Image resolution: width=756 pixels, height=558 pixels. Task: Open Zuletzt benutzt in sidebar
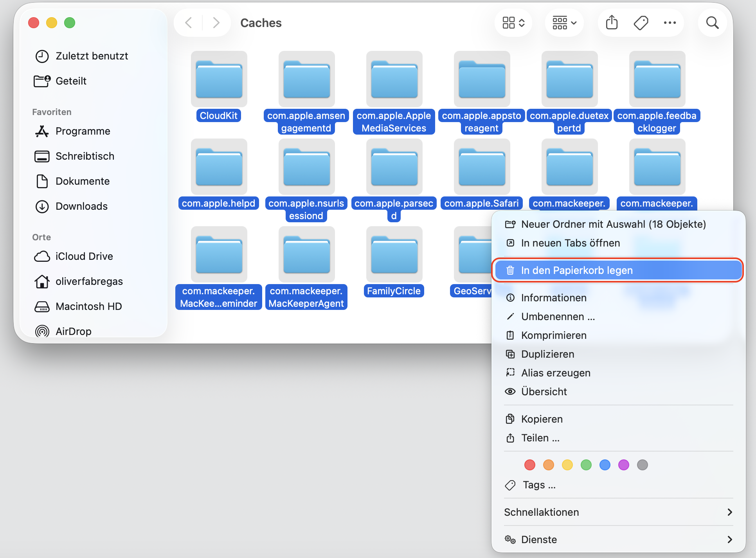tap(93, 56)
